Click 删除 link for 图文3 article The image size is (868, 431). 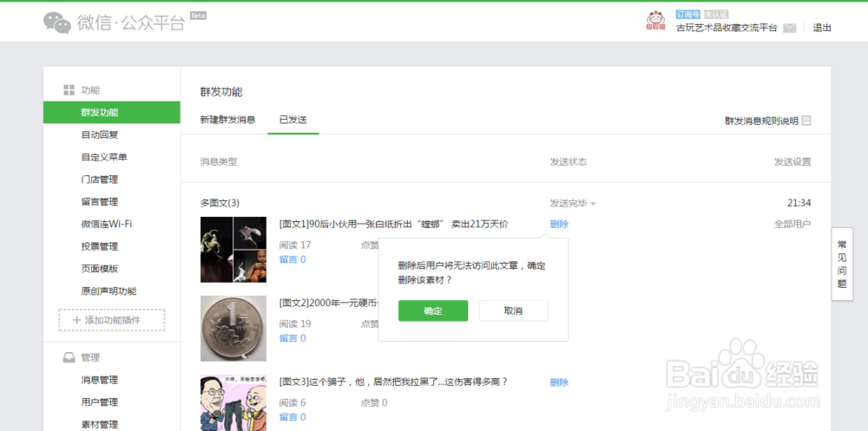[x=559, y=382]
